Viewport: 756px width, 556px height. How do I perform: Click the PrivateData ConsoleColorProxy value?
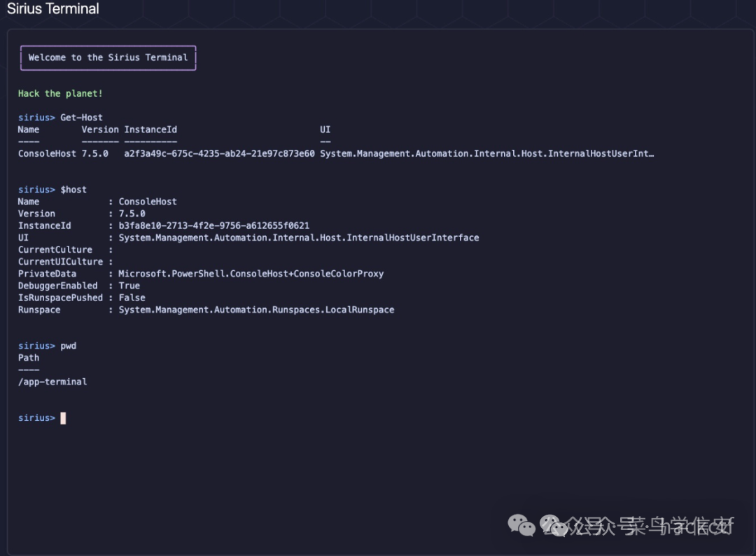pos(251,274)
